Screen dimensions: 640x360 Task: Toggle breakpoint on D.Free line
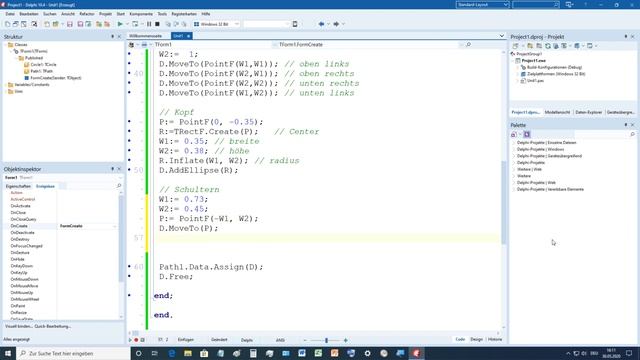tap(130, 276)
